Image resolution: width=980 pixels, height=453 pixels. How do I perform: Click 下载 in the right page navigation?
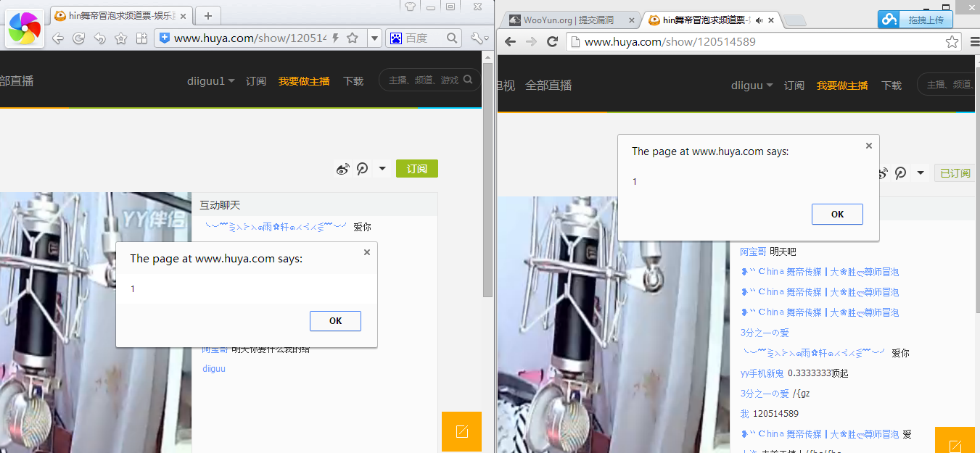(892, 86)
